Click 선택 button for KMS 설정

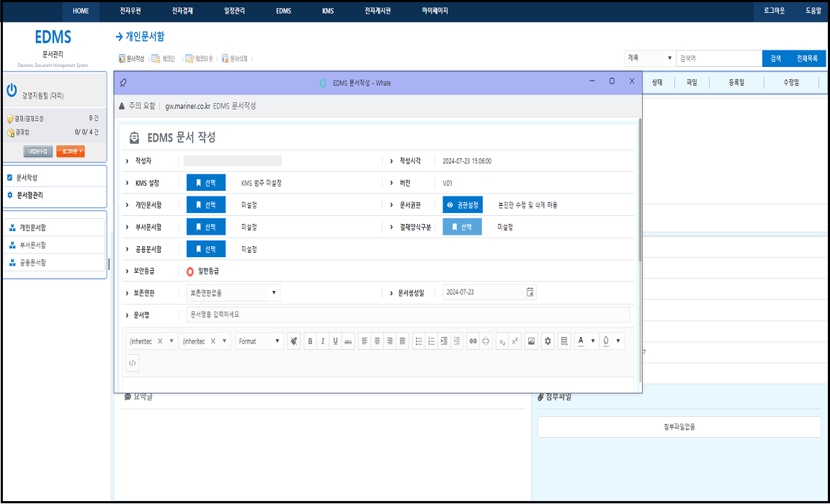(x=206, y=182)
